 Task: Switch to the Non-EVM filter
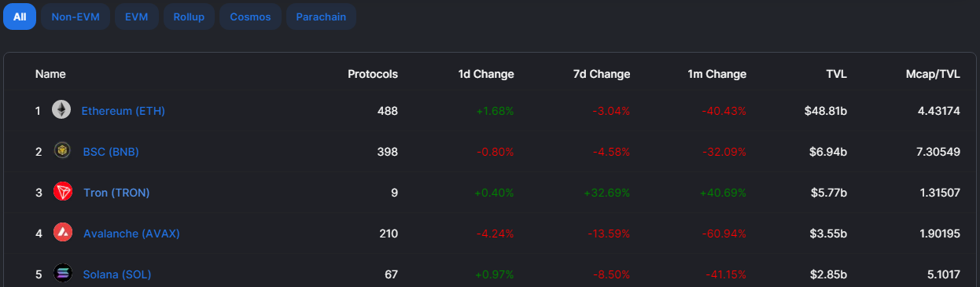pos(76,17)
